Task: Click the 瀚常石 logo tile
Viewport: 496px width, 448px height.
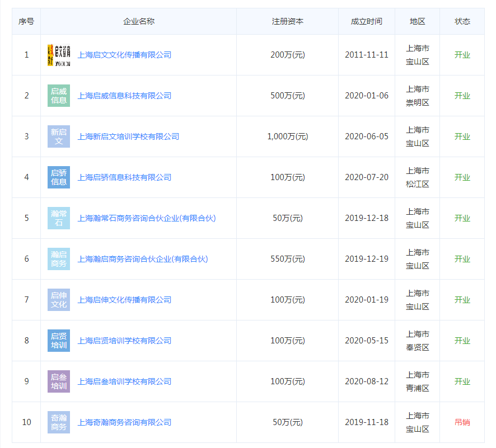Action: (59, 218)
